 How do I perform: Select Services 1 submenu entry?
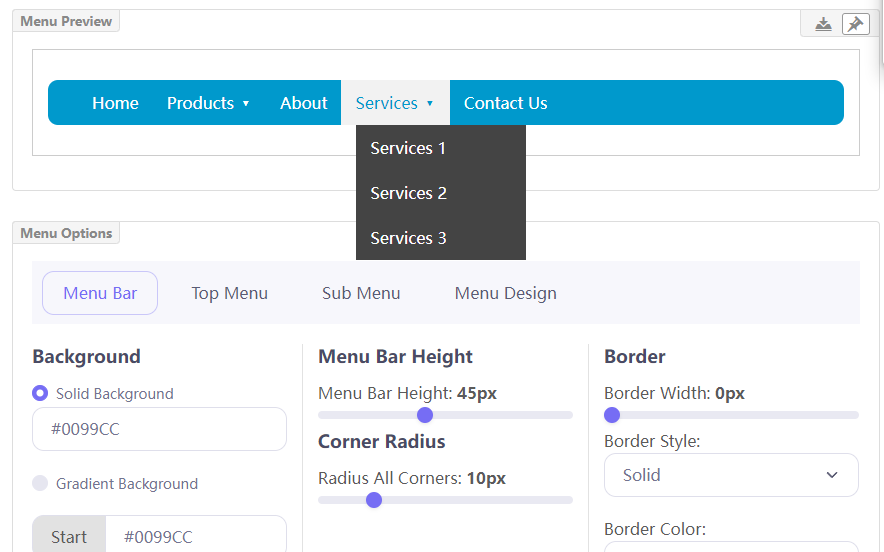pyautogui.click(x=441, y=148)
